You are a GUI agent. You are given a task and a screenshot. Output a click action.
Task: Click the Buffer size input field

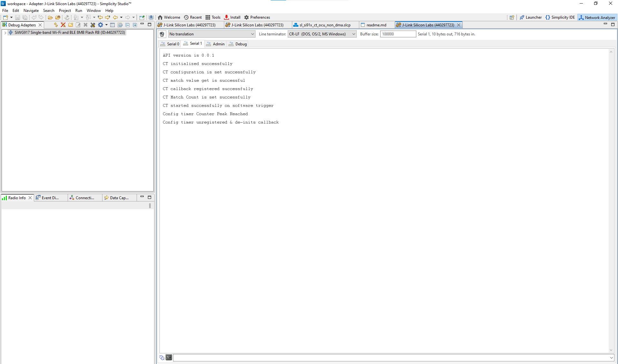pos(398,34)
